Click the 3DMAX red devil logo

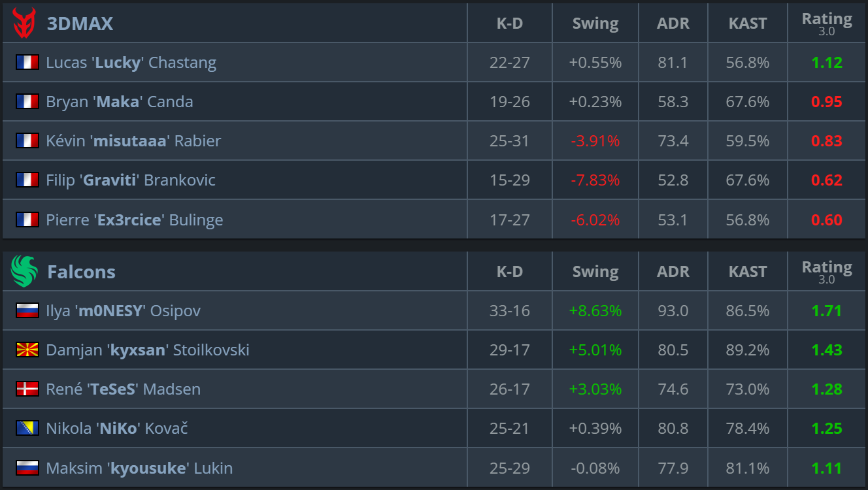tap(24, 23)
